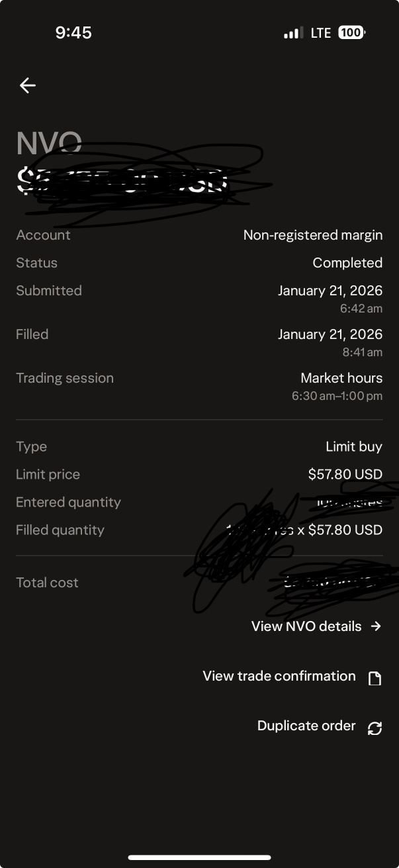Tap the back arrow icon

(x=27, y=85)
